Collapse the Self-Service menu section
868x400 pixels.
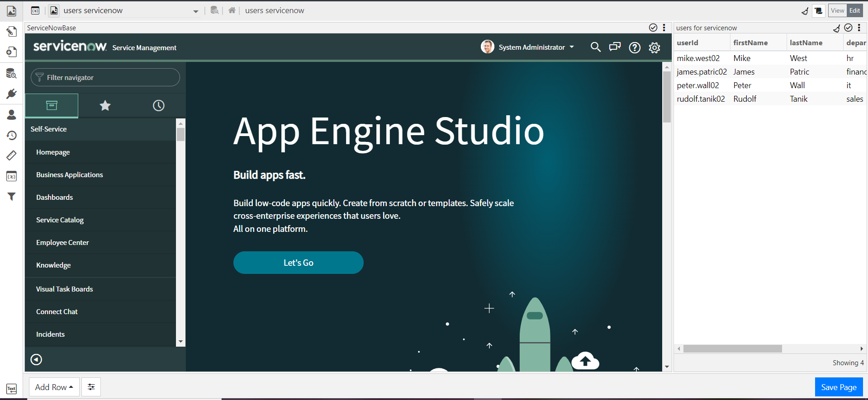pyautogui.click(x=100, y=129)
